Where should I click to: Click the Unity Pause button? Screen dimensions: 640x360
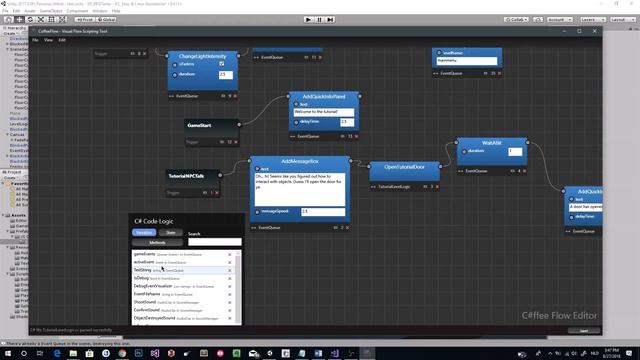coord(319,20)
